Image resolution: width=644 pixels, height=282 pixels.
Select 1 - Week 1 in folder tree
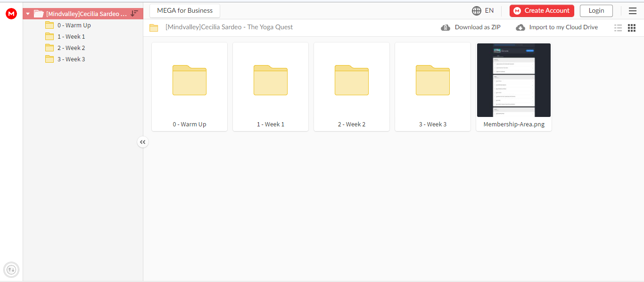pos(71,36)
